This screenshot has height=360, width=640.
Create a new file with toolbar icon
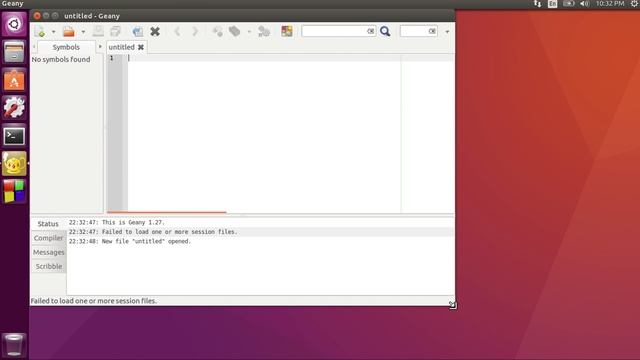point(40,31)
